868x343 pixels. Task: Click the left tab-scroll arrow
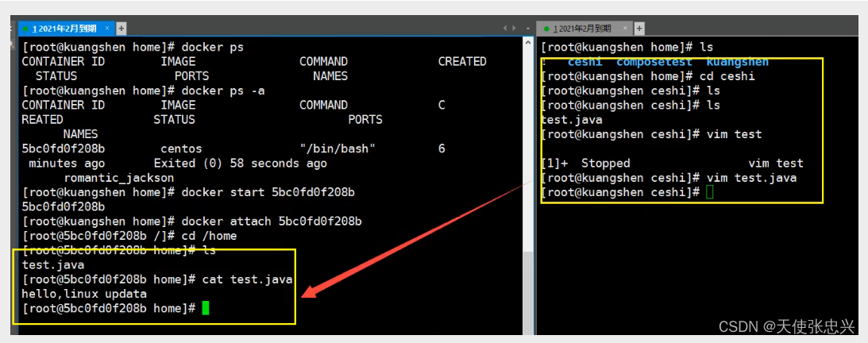click(505, 29)
